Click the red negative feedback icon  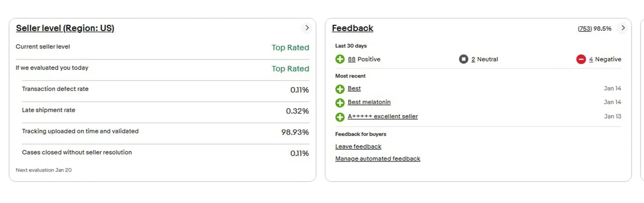(x=581, y=59)
